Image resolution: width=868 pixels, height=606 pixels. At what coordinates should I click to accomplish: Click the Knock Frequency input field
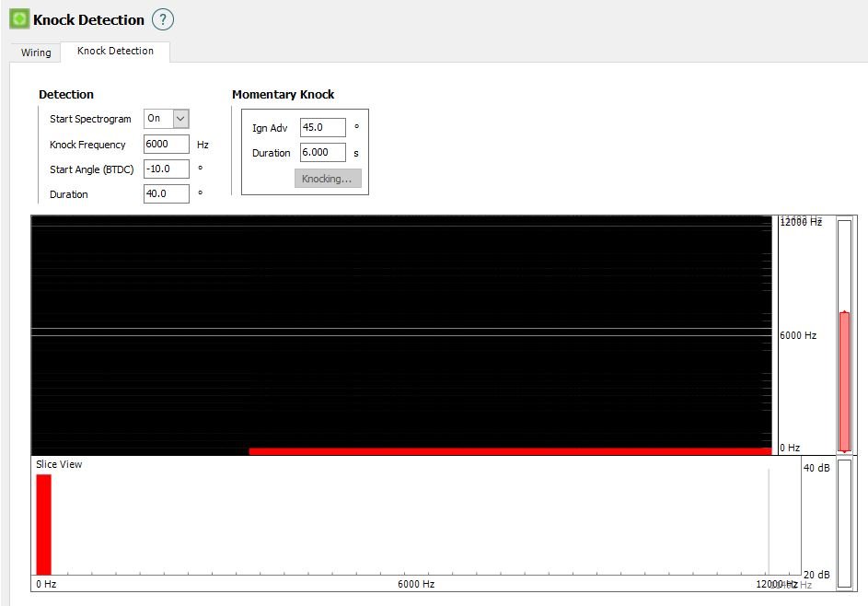167,144
